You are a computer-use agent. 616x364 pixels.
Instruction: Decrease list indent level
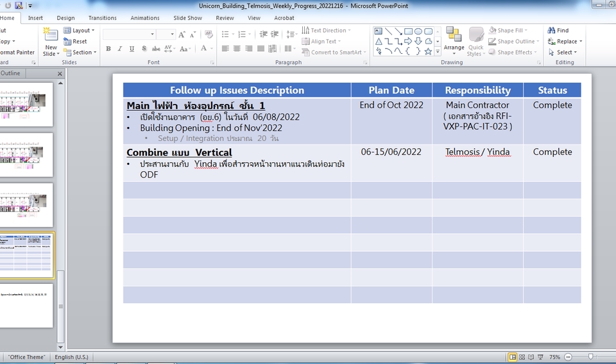(x=264, y=35)
